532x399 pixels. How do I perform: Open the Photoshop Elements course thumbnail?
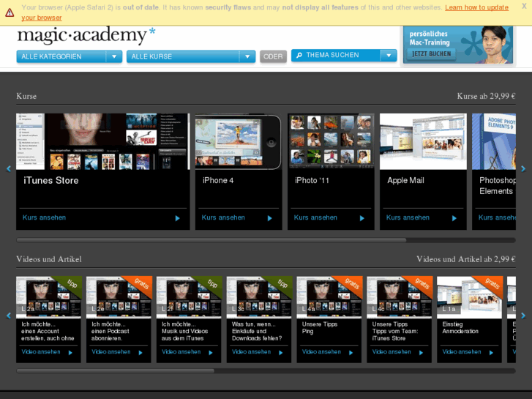click(494, 141)
